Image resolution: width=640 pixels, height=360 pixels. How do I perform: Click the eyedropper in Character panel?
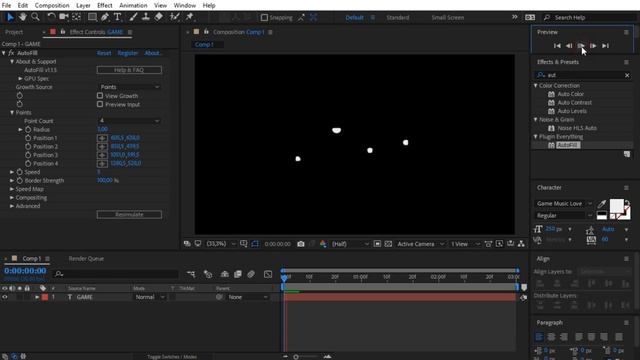(602, 204)
